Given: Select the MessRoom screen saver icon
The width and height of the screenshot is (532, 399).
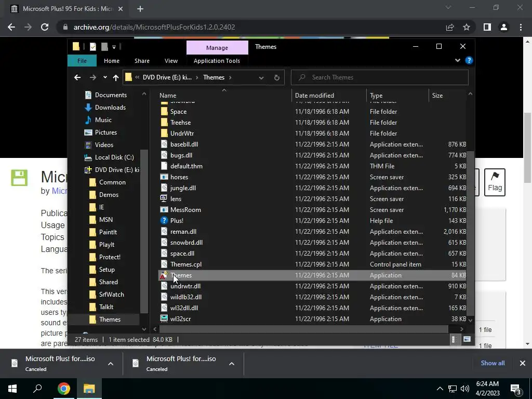Looking at the screenshot, I should pos(164,210).
